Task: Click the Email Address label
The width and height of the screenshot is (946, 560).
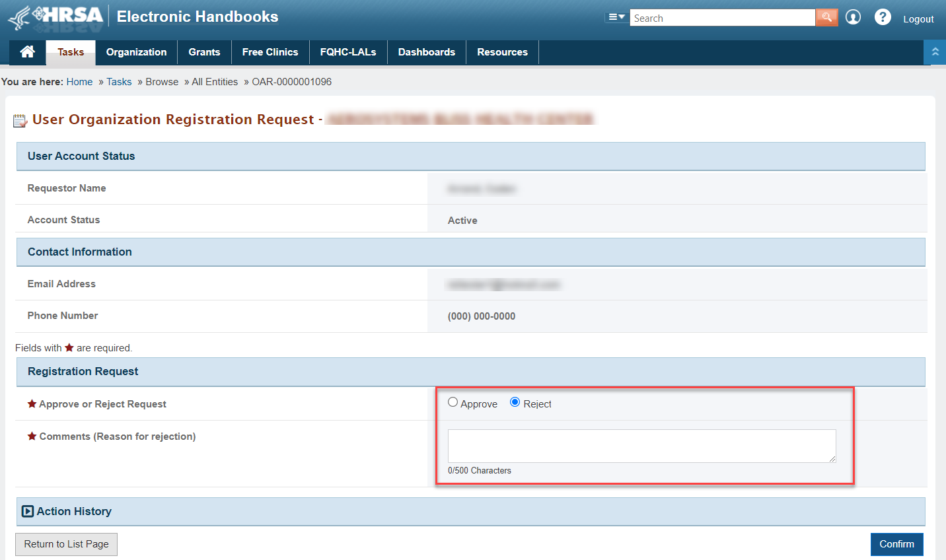Action: 61,284
